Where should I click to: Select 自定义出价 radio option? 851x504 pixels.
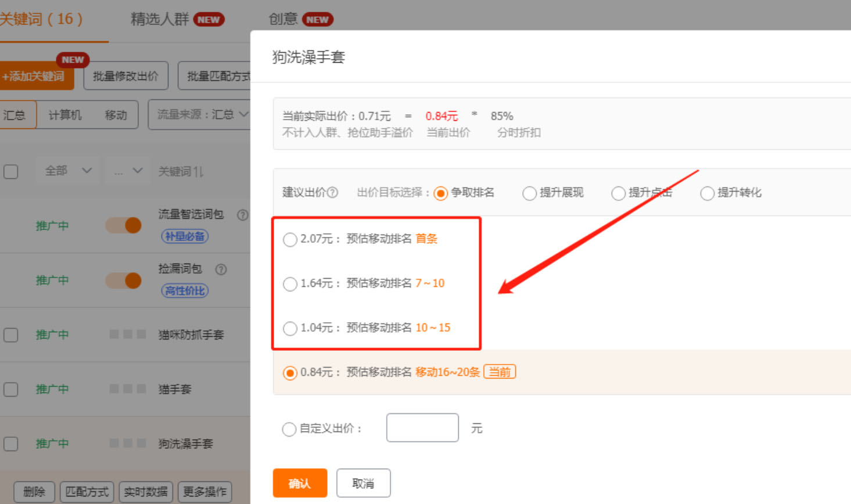coord(289,429)
